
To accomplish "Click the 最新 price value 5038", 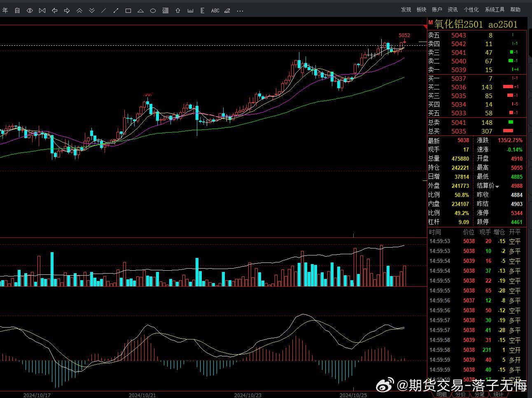I will 463,140.
